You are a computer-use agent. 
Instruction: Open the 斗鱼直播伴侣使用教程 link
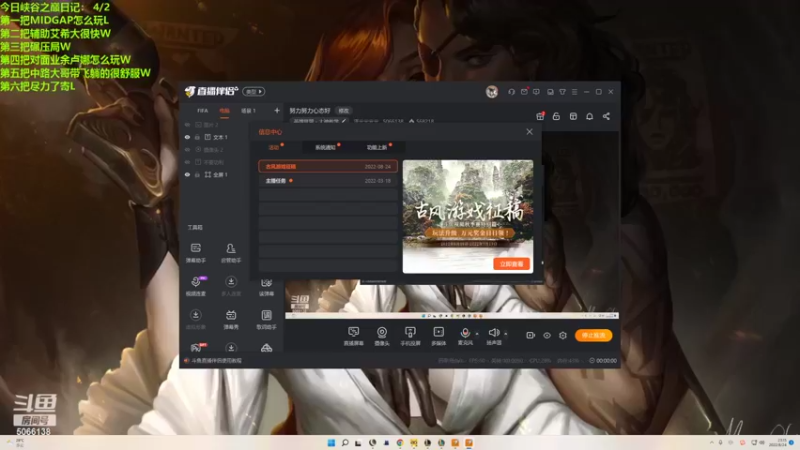(217, 361)
